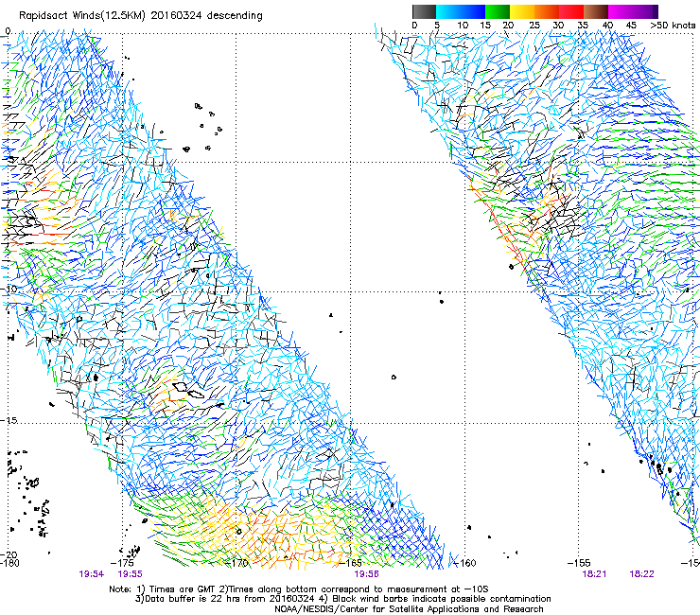Click the 19:56 pass time label
This screenshot has width=700, height=615.
366,574
